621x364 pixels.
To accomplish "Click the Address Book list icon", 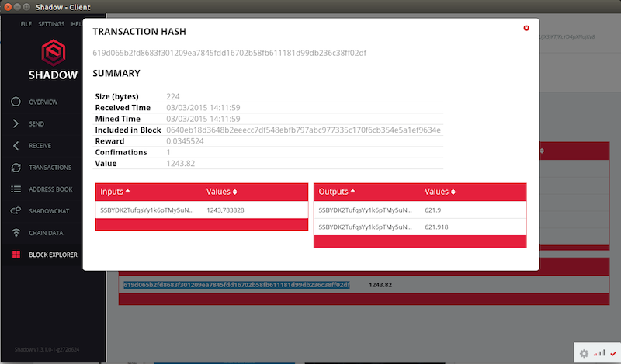I will [16, 189].
